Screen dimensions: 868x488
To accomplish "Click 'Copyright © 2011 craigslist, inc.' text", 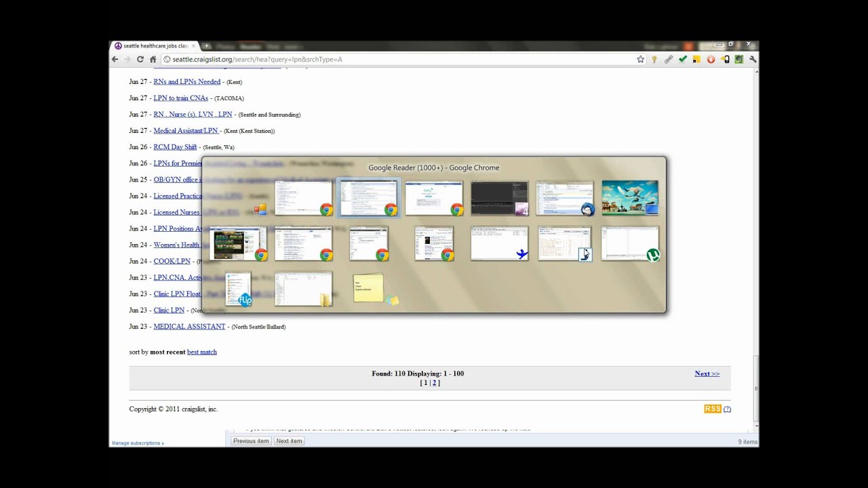I will [x=174, y=409].
